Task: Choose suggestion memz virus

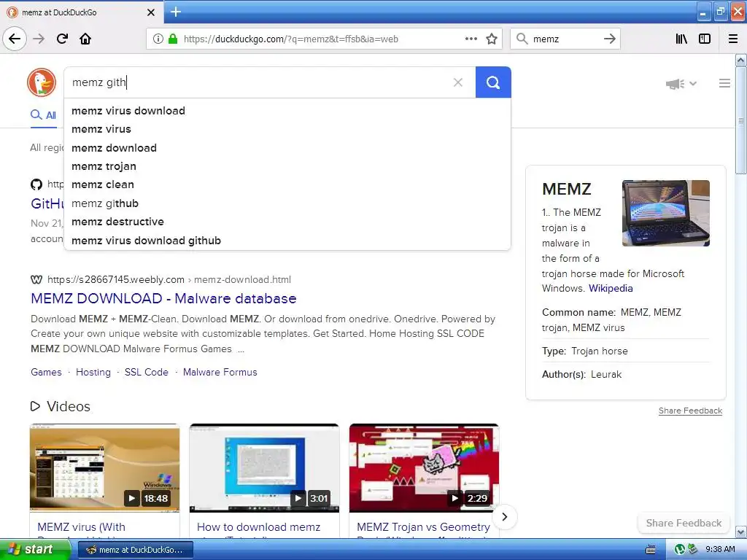Action: coord(287,129)
